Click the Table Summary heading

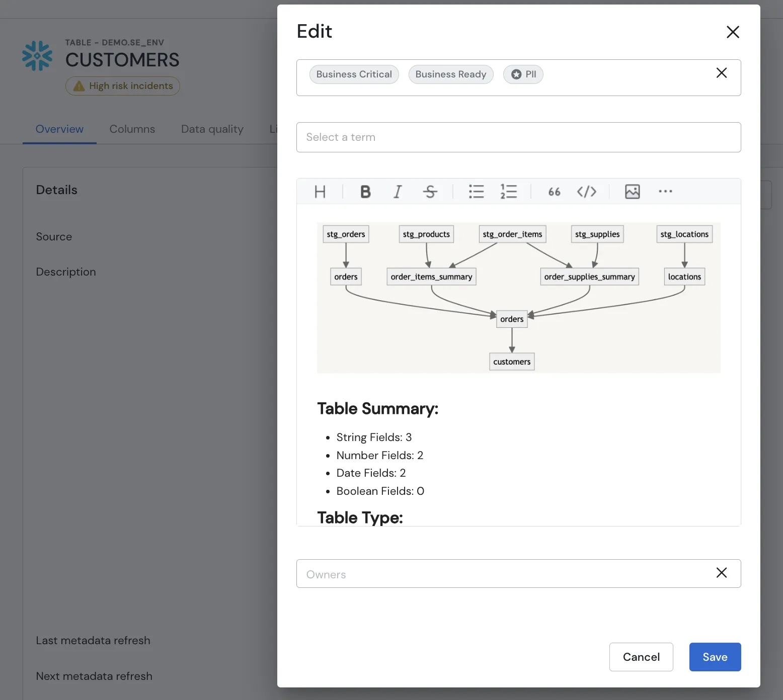pos(377,409)
